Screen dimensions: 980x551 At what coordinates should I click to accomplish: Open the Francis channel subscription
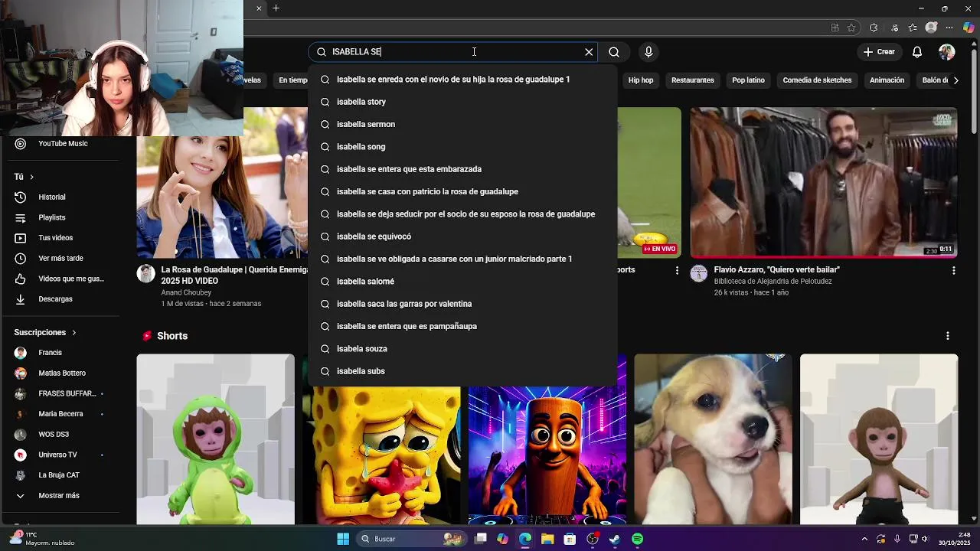click(61, 353)
